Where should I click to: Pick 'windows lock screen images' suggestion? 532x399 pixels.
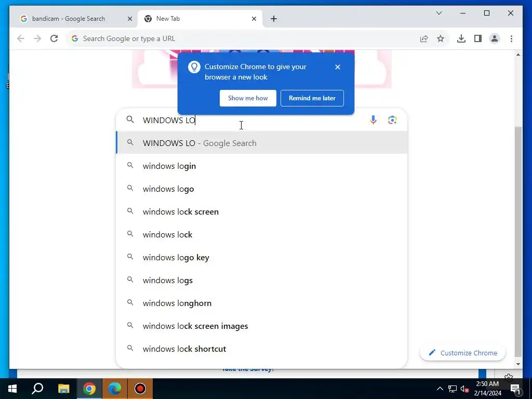pos(262,326)
